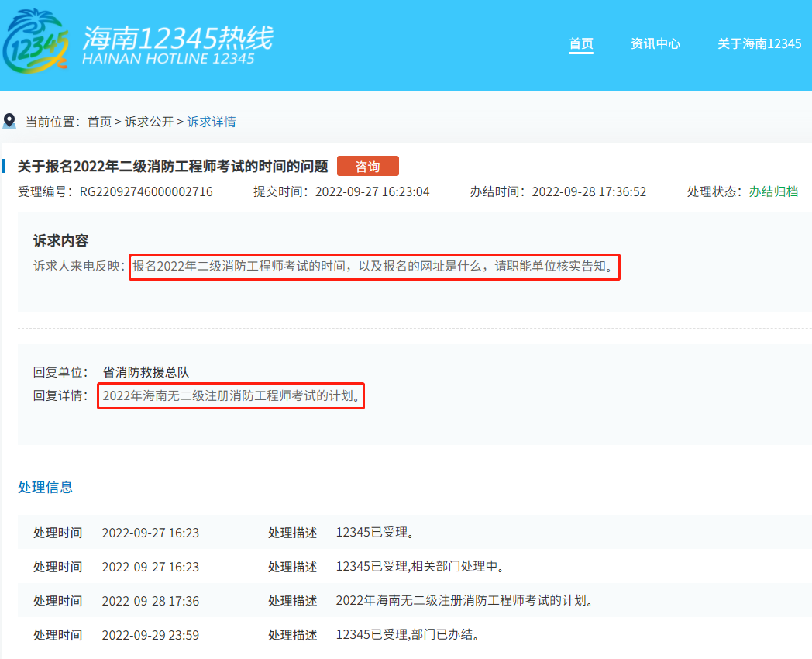
Task: Click the 回复详情 reply text about 2022年海南
Action: click(231, 396)
